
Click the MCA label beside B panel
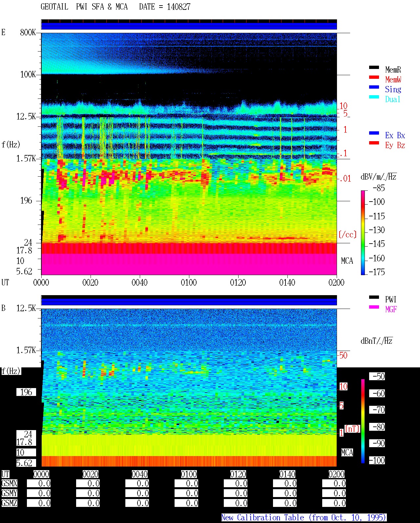tap(347, 453)
